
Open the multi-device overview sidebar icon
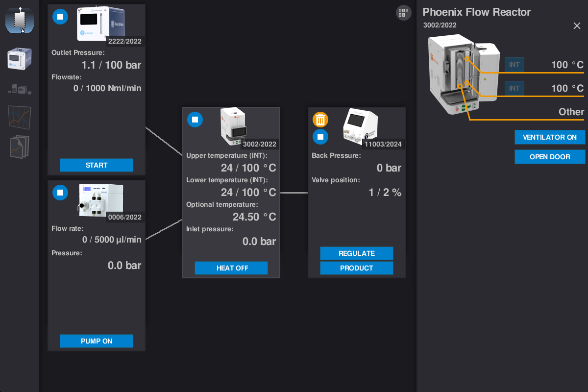[20, 89]
